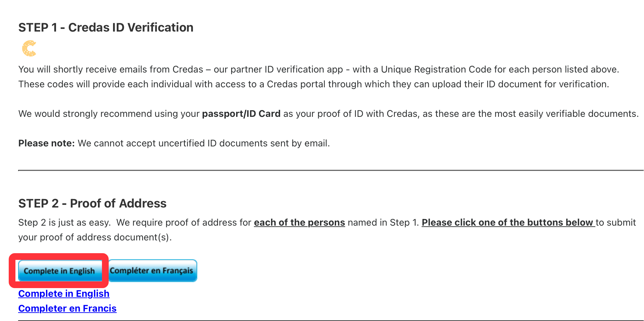Image resolution: width=644 pixels, height=321 pixels.
Task: Open the Completer en Francis text link
Action: point(67,308)
